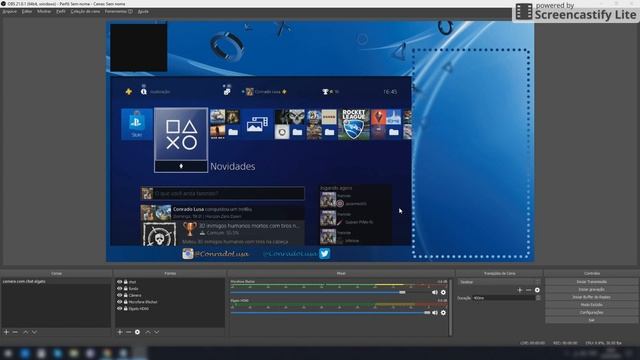Select the fundo source row
640x360 pixels.
click(170, 289)
